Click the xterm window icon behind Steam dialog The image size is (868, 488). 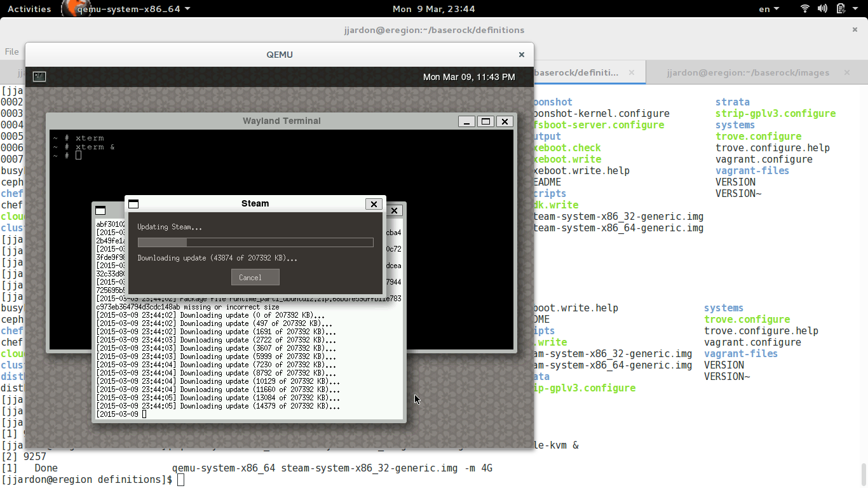[100, 210]
